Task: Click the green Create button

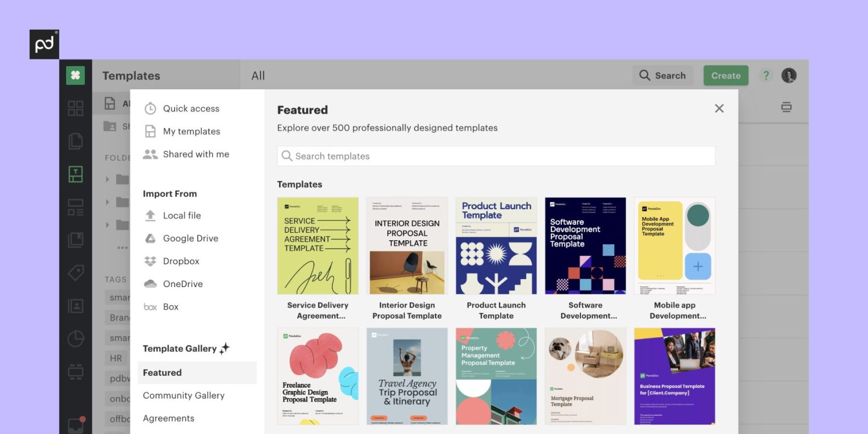Action: pos(726,76)
